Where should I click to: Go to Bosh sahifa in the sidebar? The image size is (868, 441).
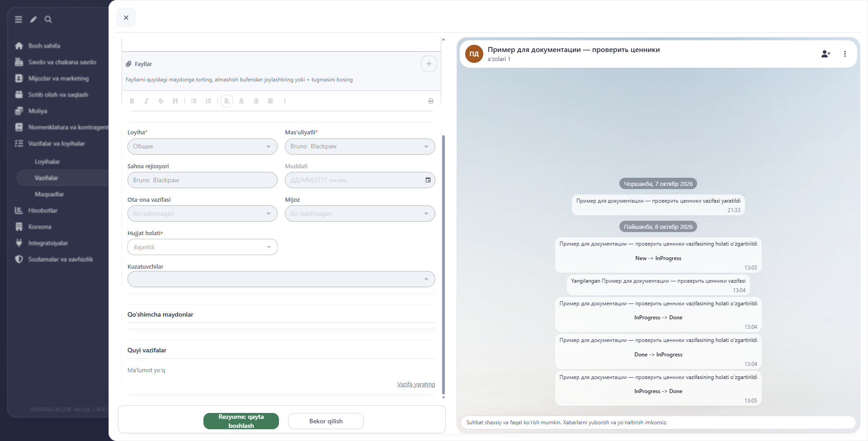[x=44, y=46]
